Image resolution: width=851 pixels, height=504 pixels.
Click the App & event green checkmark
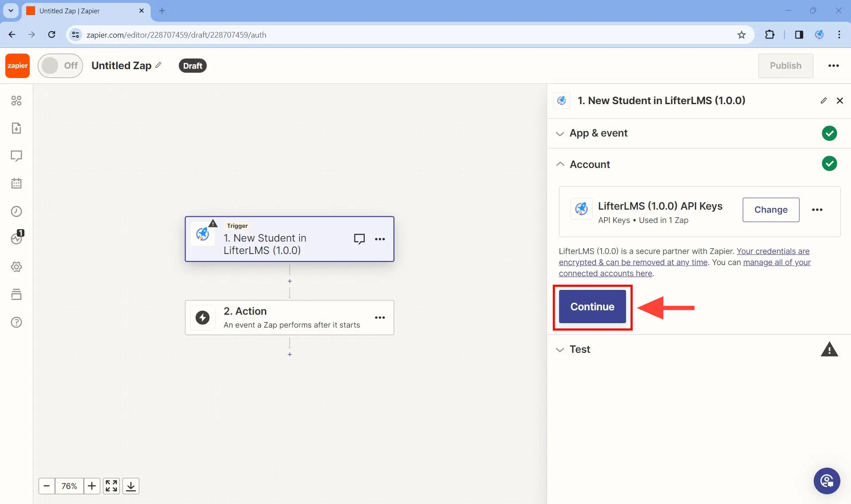tap(829, 133)
